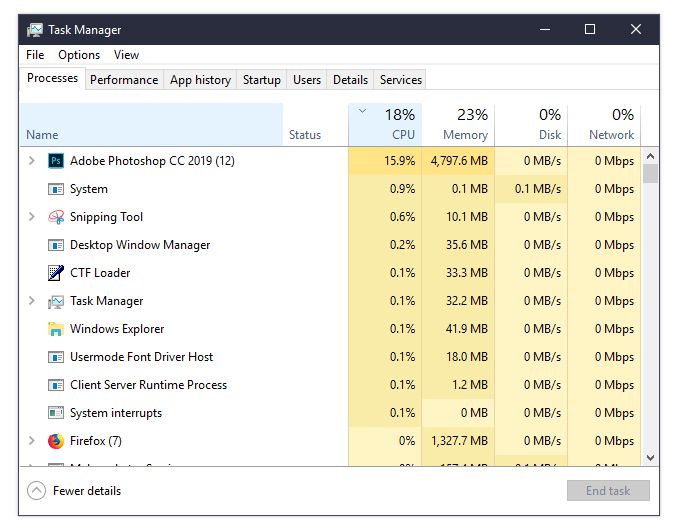The height and width of the screenshot is (530, 678).
Task: Expand the Adobe Photoshop CC 2019 process group
Action: pyautogui.click(x=32, y=161)
